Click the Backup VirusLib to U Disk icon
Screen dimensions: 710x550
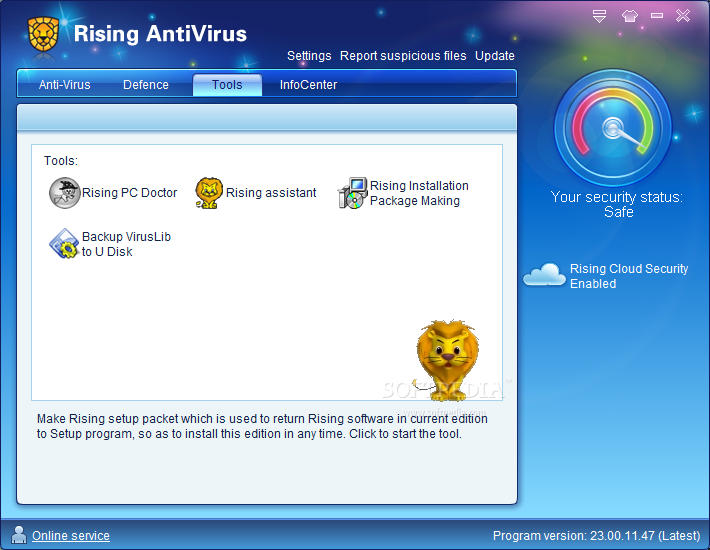(64, 244)
